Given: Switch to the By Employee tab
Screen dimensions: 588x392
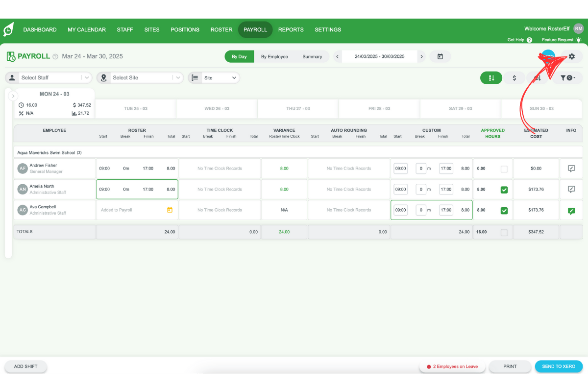Looking at the screenshot, I should tap(274, 56).
